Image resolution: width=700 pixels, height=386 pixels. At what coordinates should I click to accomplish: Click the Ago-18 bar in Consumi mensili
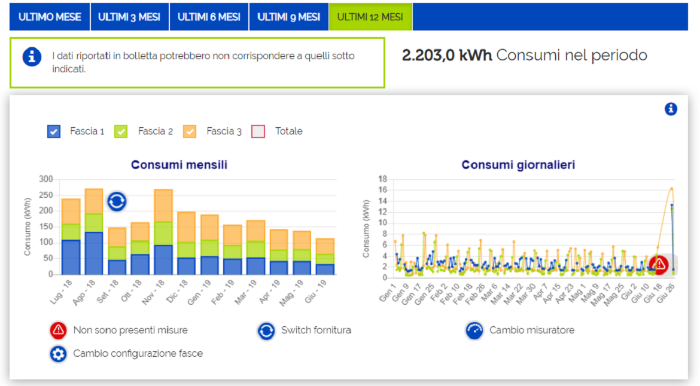94,232
